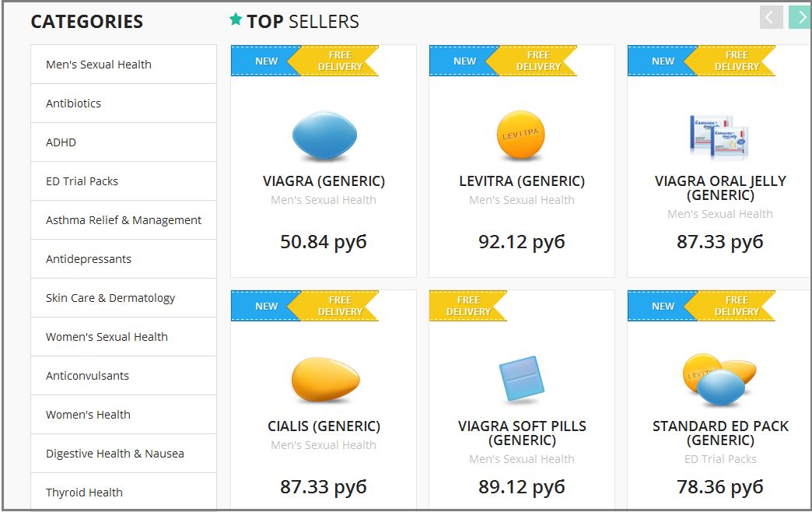Select the ADHD category
Image resolution: width=812 pixels, height=512 pixels.
(61, 142)
